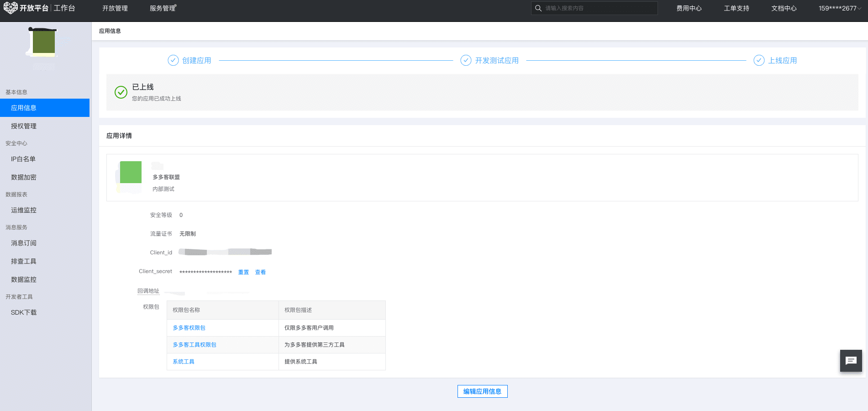Open SDK下载 from sidebar
Screen dimensions: 868x411
(x=24, y=312)
